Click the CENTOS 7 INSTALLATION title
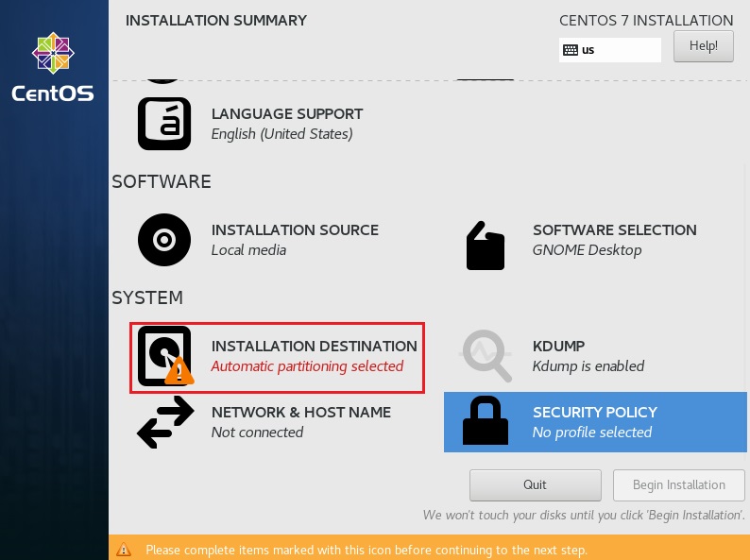The image size is (750, 560). (x=646, y=21)
